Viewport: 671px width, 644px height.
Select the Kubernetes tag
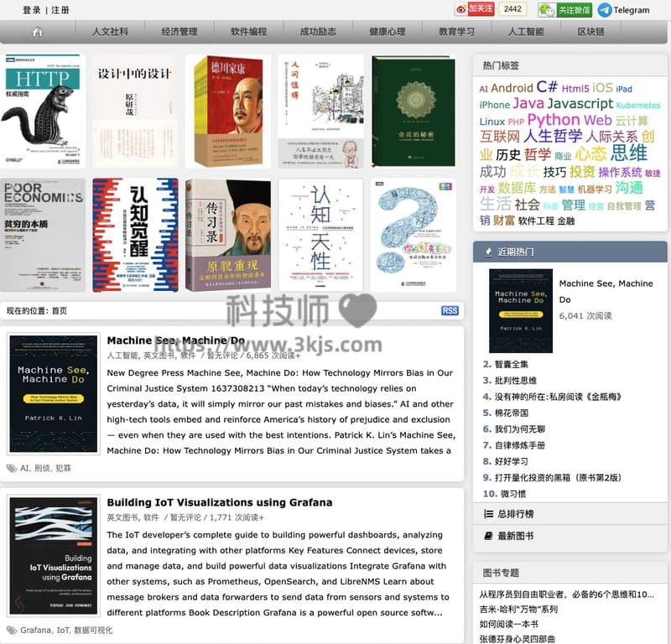tap(638, 106)
